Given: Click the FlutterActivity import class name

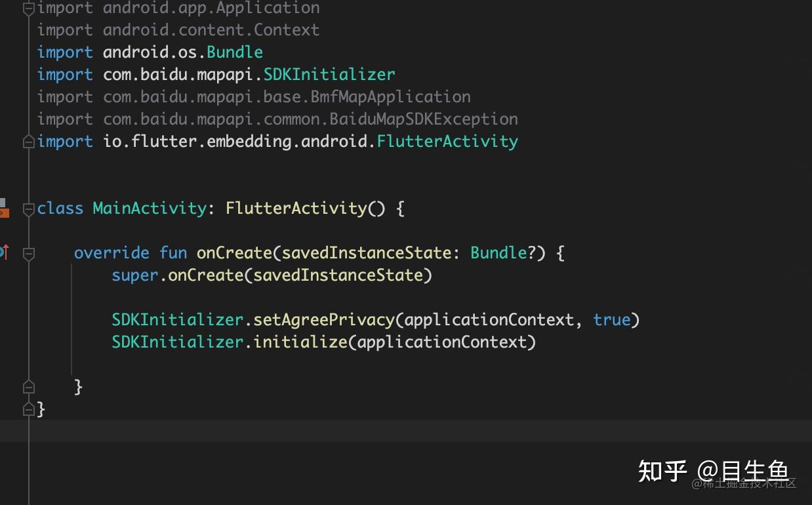Looking at the screenshot, I should [447, 141].
